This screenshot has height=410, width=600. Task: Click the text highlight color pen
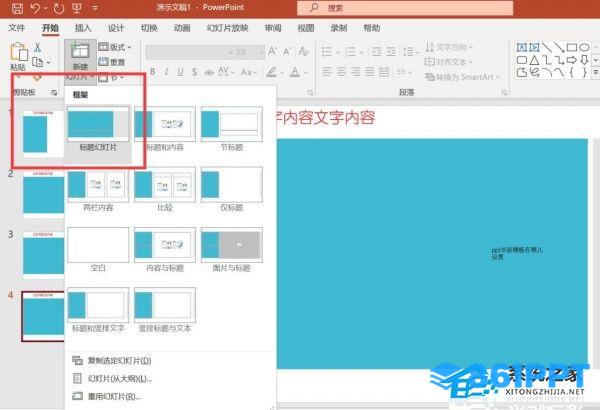pyautogui.click(x=272, y=72)
